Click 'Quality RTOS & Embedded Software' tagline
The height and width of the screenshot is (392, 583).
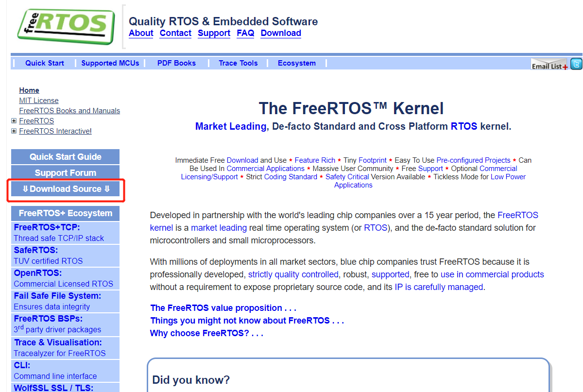[223, 21]
